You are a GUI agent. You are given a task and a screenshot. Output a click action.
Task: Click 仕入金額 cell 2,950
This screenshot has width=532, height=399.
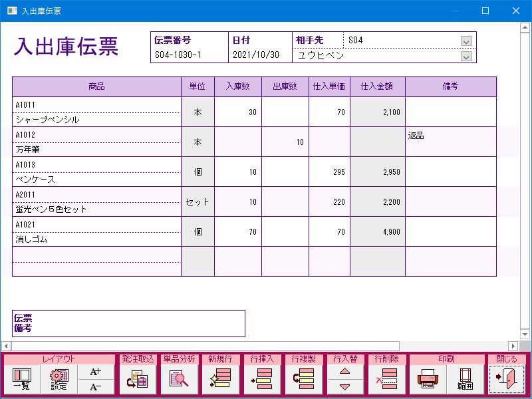click(x=377, y=172)
